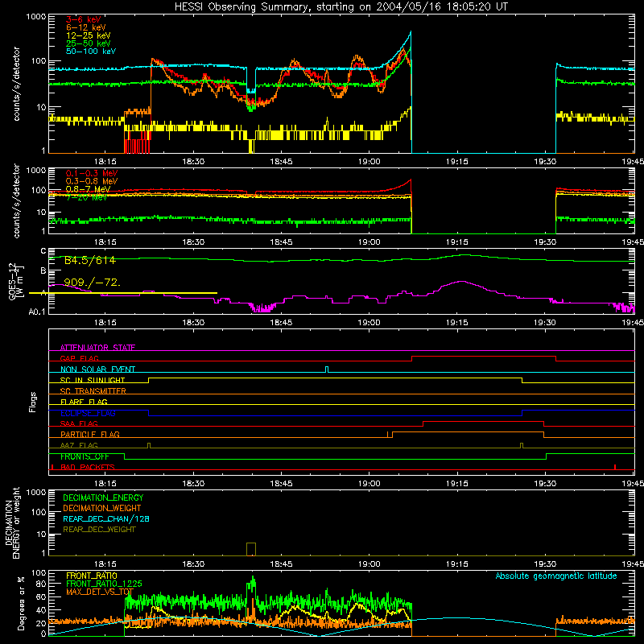
Task: Click the B4.5/614 annotation in GOES panel
Action: [x=90, y=260]
